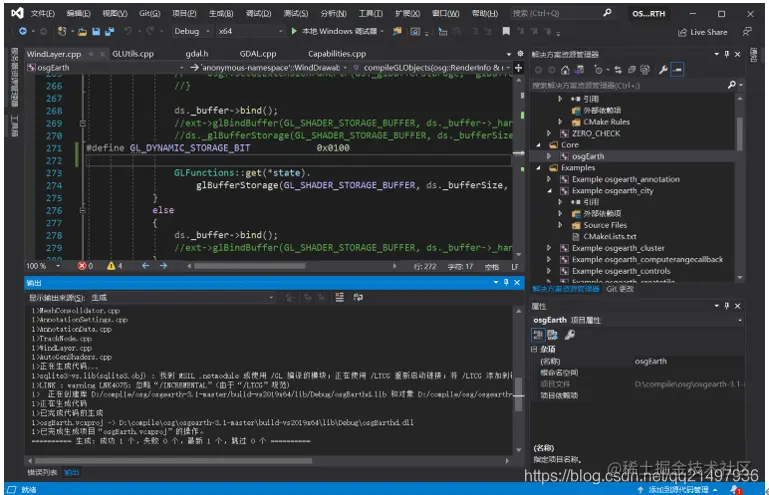Click the search magnifier in the title bar

pyautogui.click(x=607, y=13)
